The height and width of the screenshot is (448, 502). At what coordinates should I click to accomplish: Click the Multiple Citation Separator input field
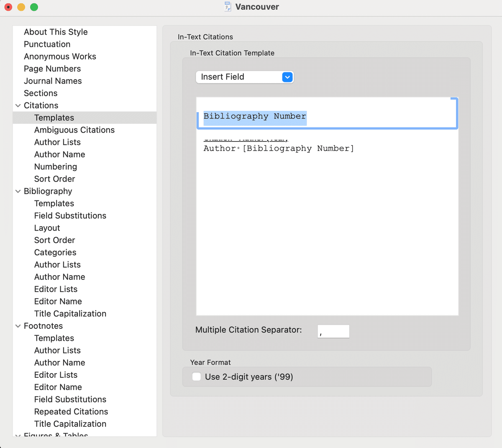pyautogui.click(x=333, y=331)
